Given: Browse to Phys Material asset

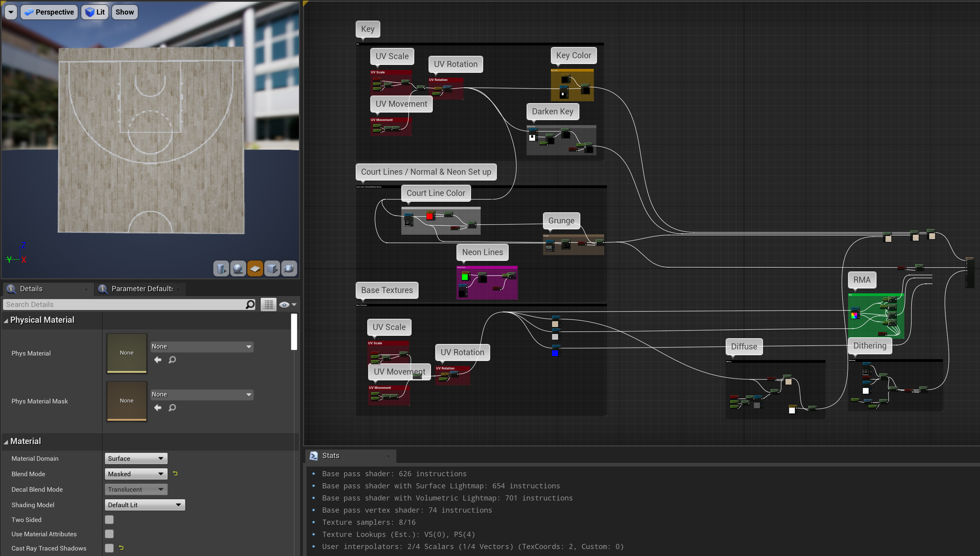Looking at the screenshot, I should click(172, 360).
